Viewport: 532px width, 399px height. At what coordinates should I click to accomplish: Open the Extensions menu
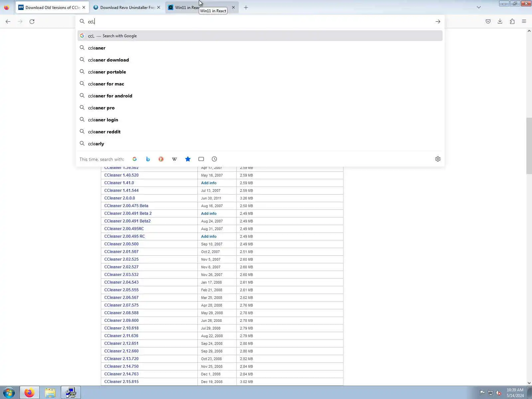tap(512, 22)
